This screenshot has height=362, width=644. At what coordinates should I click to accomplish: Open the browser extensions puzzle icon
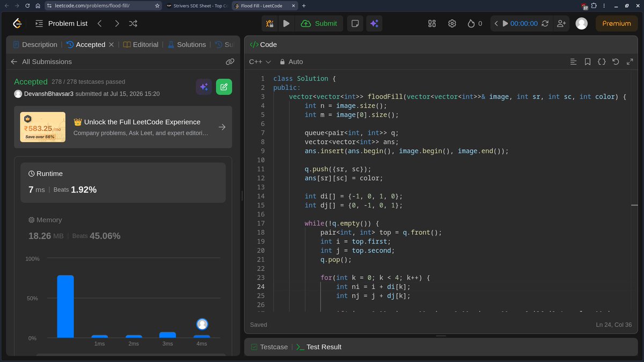[x=594, y=6]
